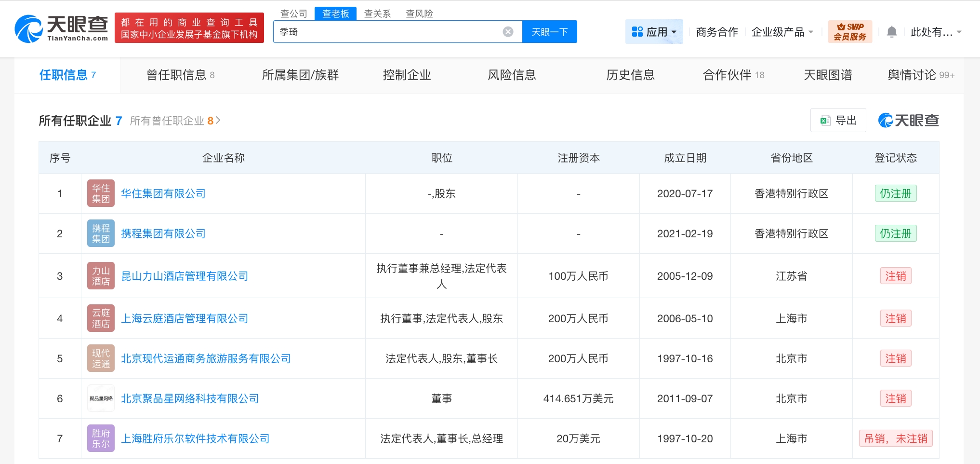
Task: Select the 查公司 search tab
Action: tap(293, 14)
